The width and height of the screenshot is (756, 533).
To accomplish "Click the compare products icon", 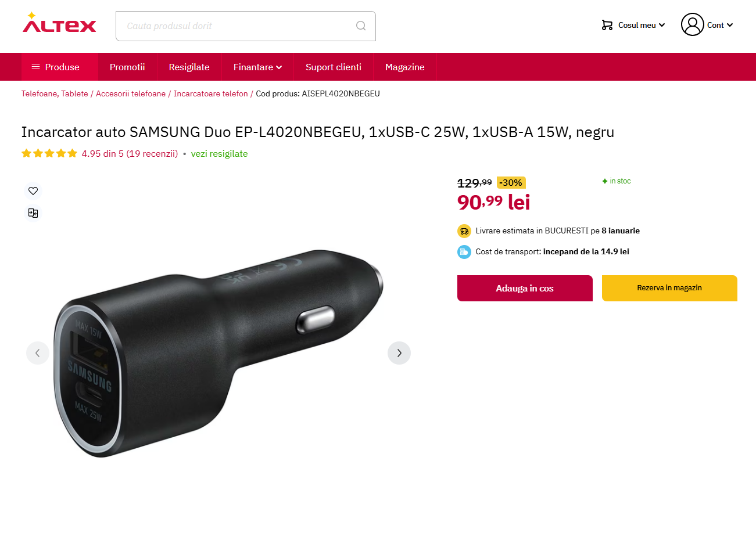I will pyautogui.click(x=33, y=213).
